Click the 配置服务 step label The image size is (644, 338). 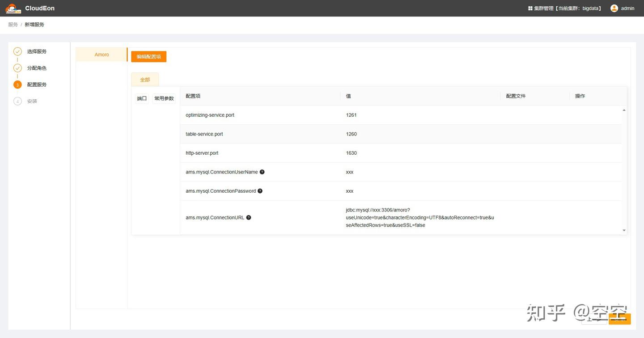pos(37,84)
